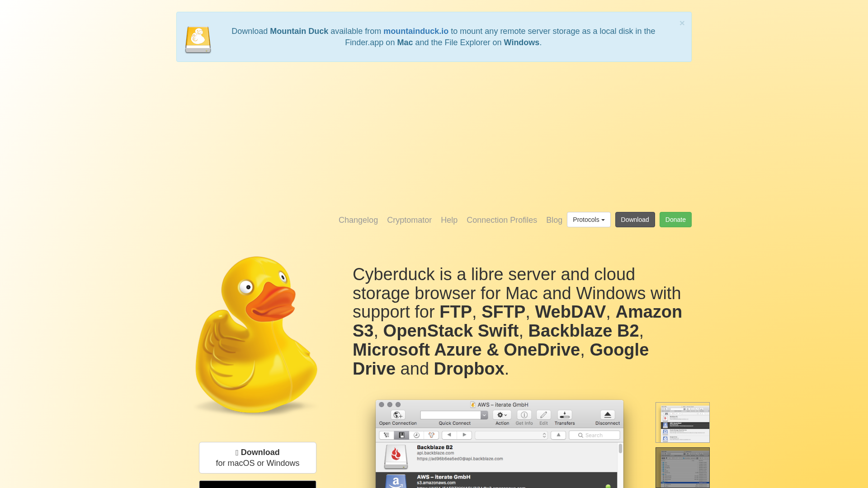The height and width of the screenshot is (488, 868).
Task: Click the Action gear icon in the app screenshot
Action: click(x=502, y=415)
